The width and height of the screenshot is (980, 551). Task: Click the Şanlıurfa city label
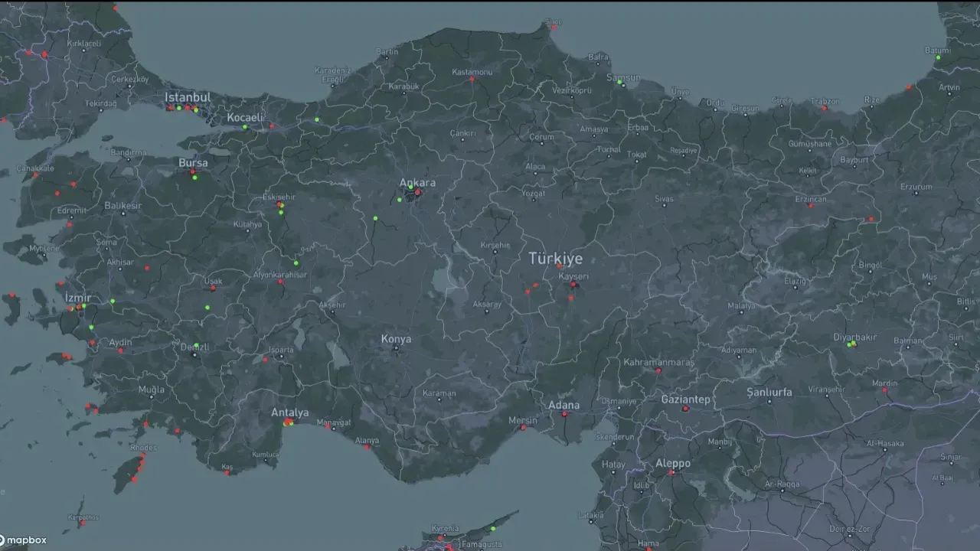(x=769, y=393)
